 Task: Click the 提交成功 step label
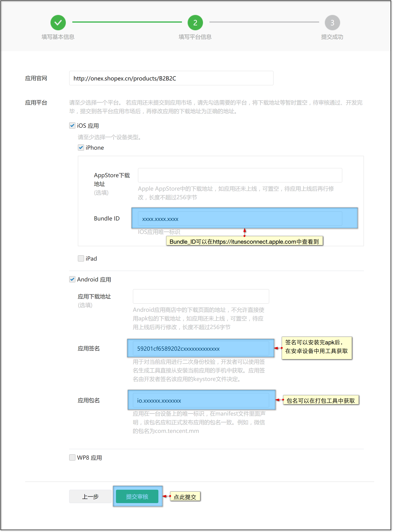pyautogui.click(x=332, y=37)
